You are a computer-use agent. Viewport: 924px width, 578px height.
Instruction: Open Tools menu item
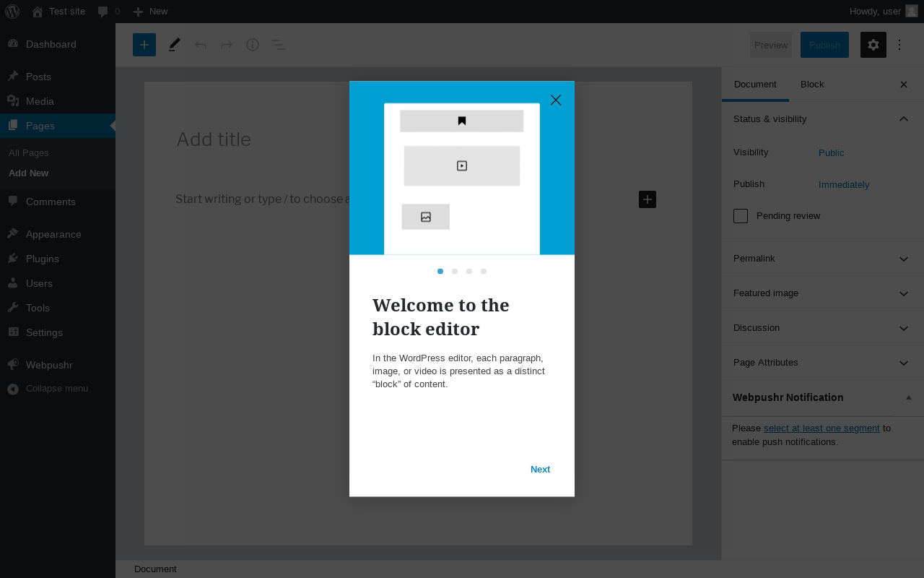coord(58,308)
